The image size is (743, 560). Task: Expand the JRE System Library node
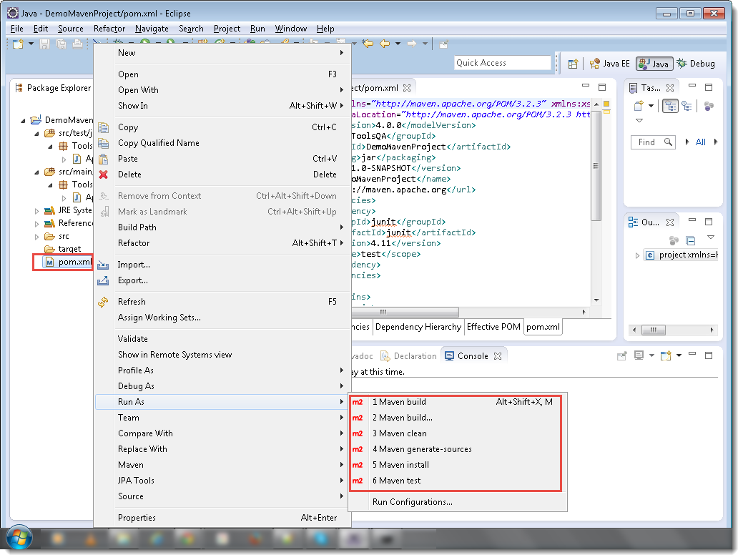37,211
